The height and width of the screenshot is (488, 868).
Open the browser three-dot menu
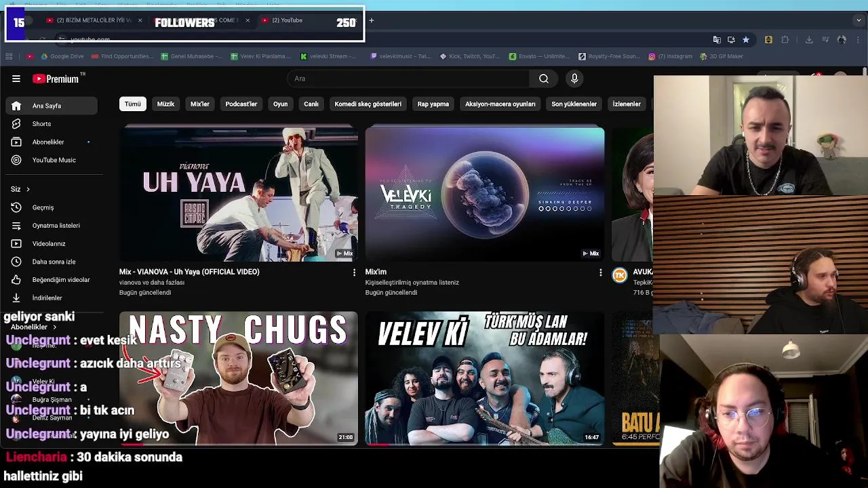click(x=859, y=40)
